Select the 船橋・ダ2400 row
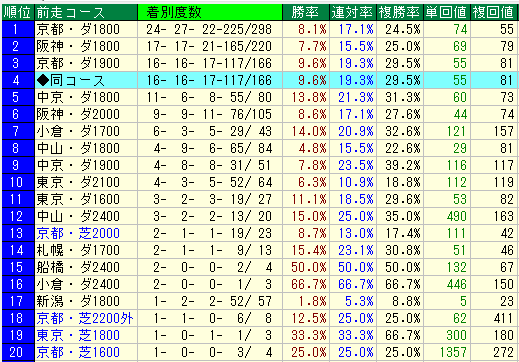The image size is (519, 362). coord(260,267)
